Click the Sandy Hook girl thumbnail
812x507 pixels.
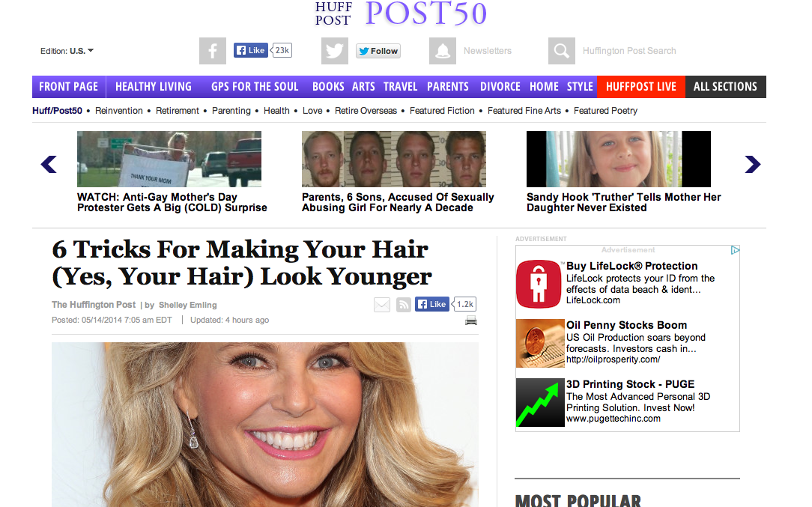[x=619, y=159]
